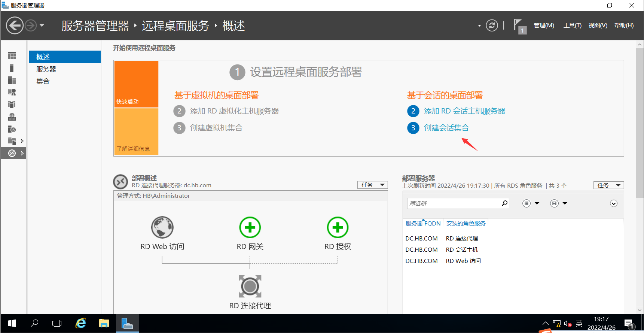Click the green plus for RD 网关

(x=250, y=227)
